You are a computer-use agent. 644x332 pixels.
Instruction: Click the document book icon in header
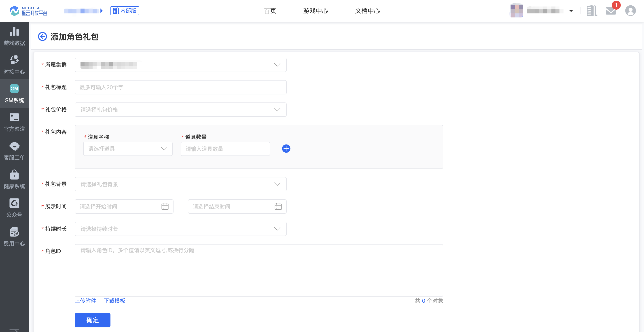click(x=591, y=11)
